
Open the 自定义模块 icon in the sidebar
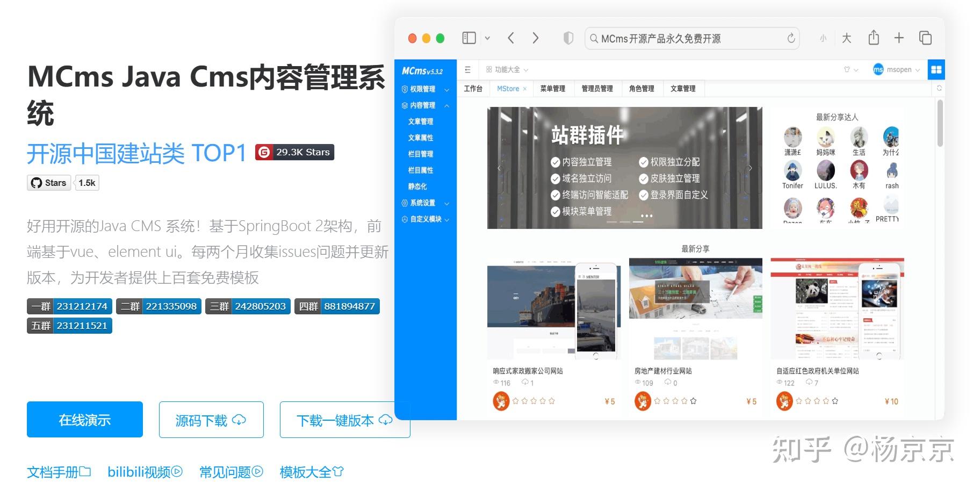click(404, 219)
